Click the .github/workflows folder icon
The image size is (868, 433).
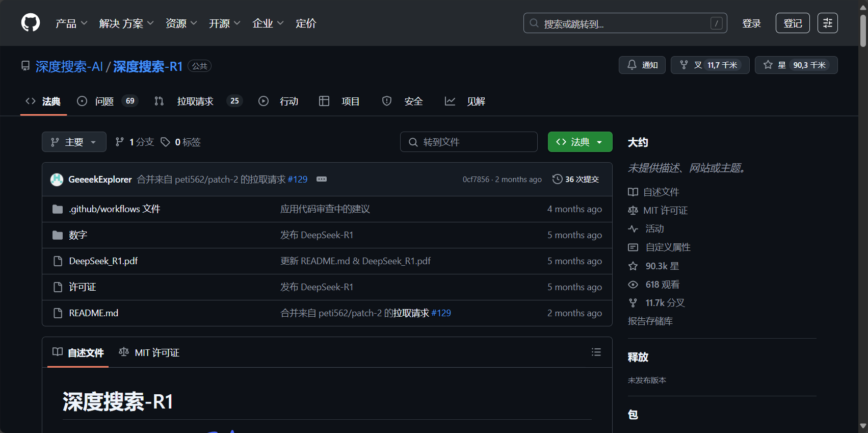click(x=58, y=209)
